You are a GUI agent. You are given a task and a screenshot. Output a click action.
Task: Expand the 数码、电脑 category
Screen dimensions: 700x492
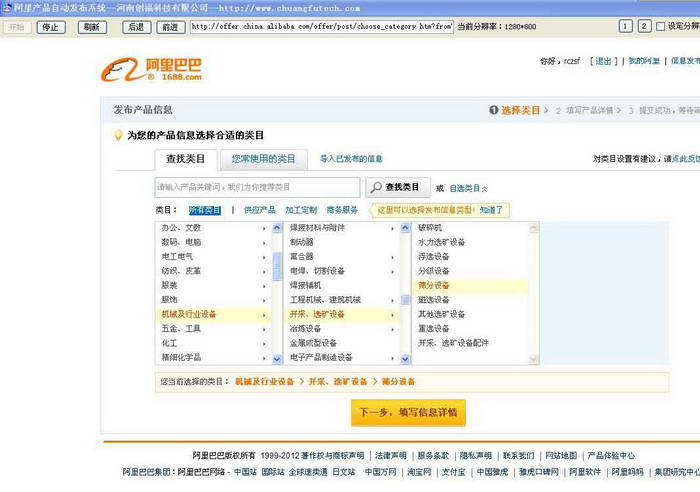(213, 242)
